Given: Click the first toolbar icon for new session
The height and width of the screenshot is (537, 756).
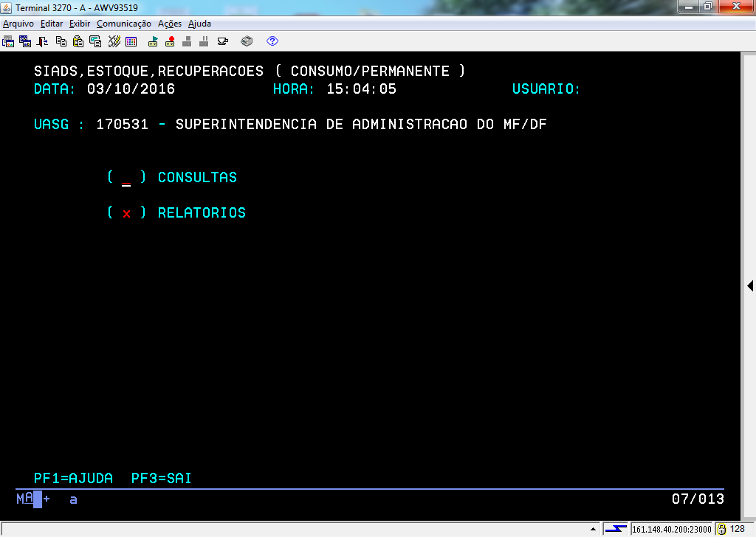Looking at the screenshot, I should click(x=8, y=41).
